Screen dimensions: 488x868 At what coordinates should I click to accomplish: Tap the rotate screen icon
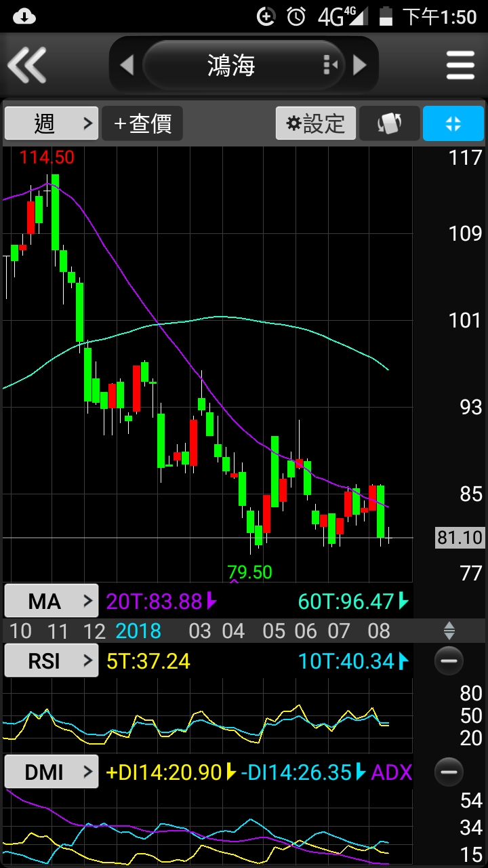coord(389,123)
